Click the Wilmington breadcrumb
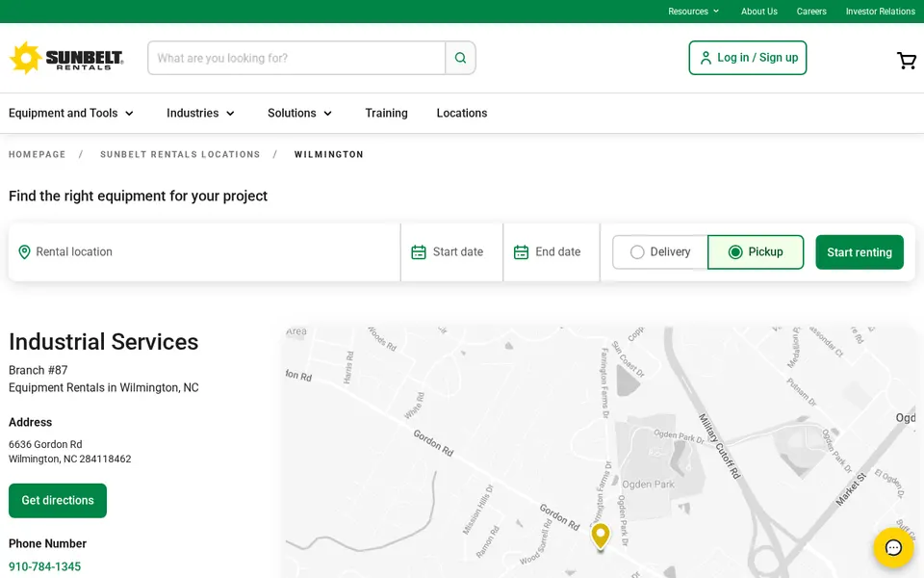Screen dimensions: 924x578 pos(329,154)
